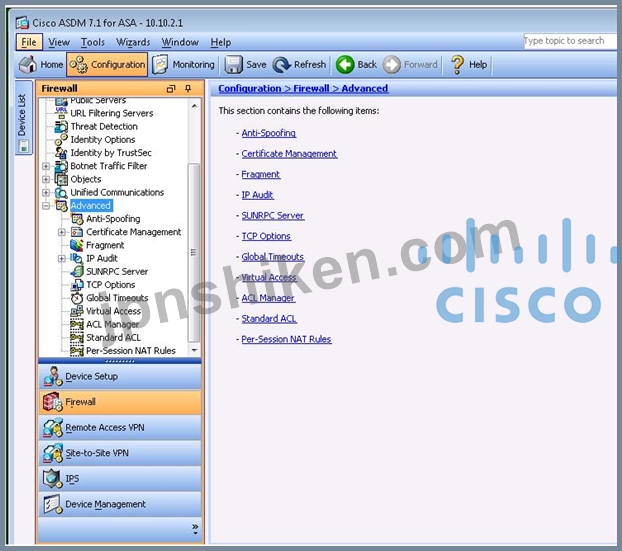Expand the Botnet Traffic Filter node

pyautogui.click(x=46, y=166)
